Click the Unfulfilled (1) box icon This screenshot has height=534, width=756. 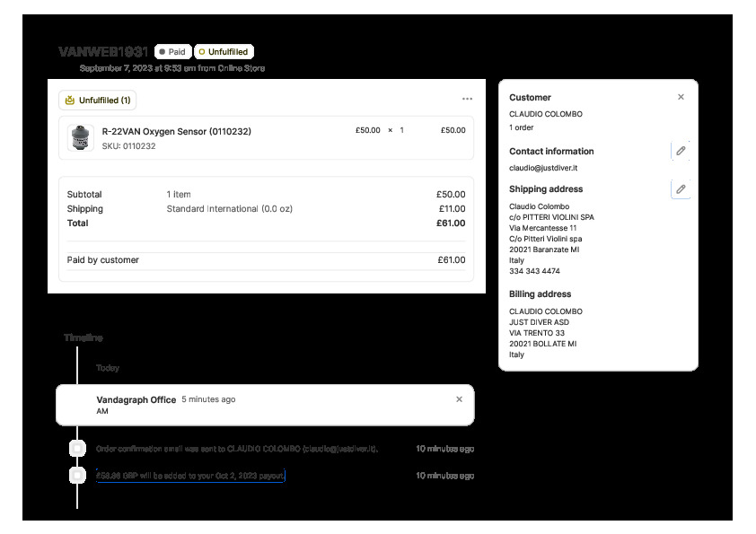(x=70, y=101)
